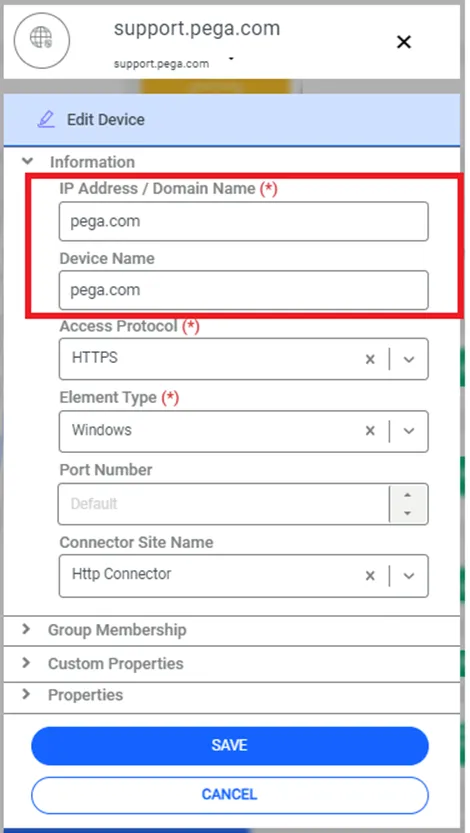Image resolution: width=470 pixels, height=833 pixels.
Task: Click the Device Name input field
Action: click(x=243, y=290)
